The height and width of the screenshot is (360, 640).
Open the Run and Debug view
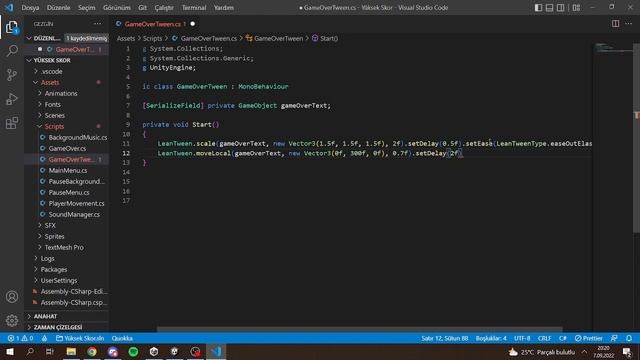[12, 99]
